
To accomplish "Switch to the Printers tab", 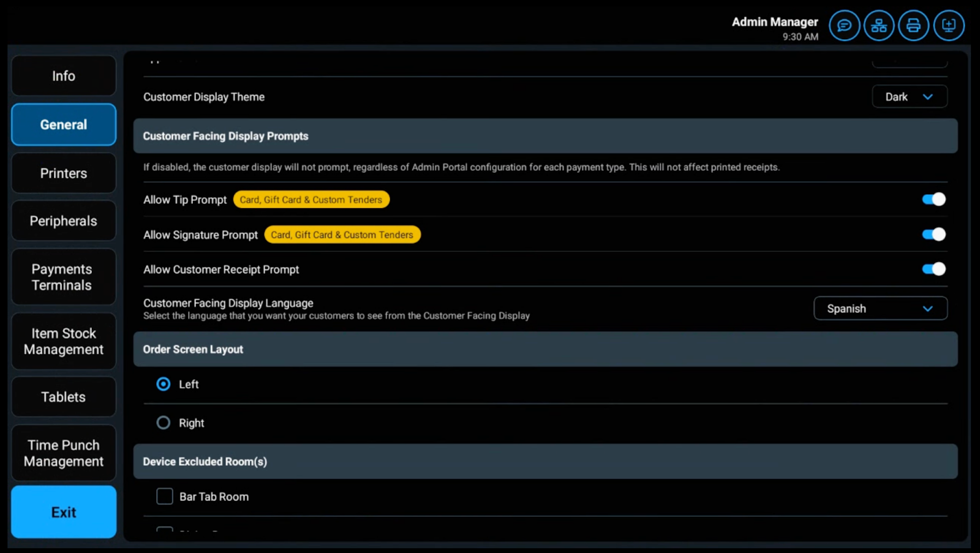I will coord(64,173).
